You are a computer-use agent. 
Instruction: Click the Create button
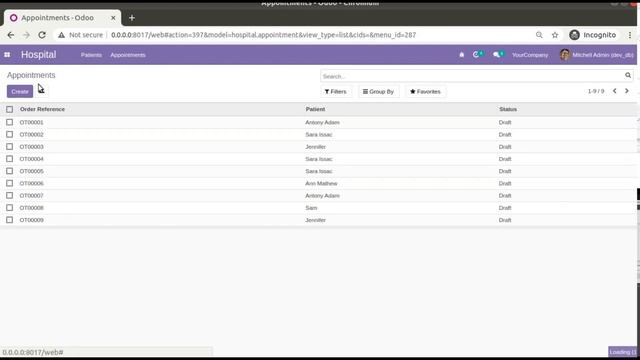(20, 91)
